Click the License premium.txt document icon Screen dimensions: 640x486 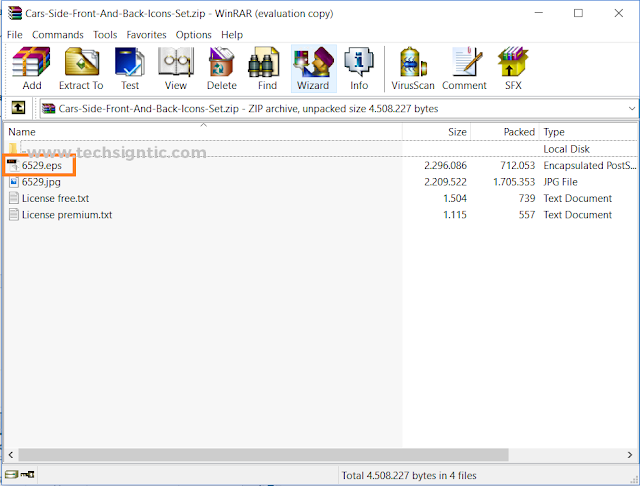[13, 215]
